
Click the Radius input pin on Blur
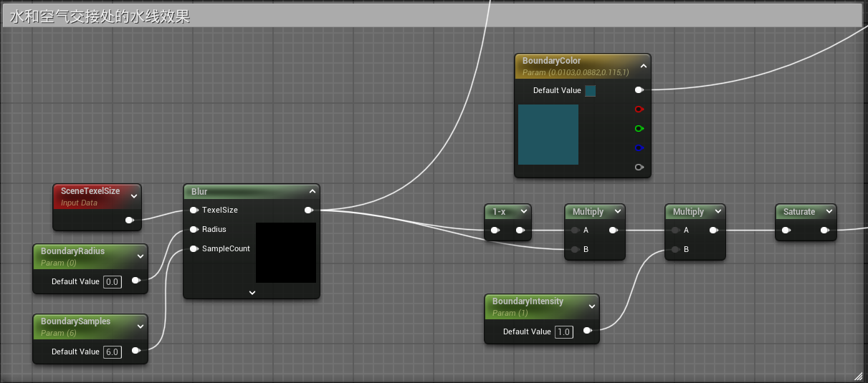(x=194, y=230)
